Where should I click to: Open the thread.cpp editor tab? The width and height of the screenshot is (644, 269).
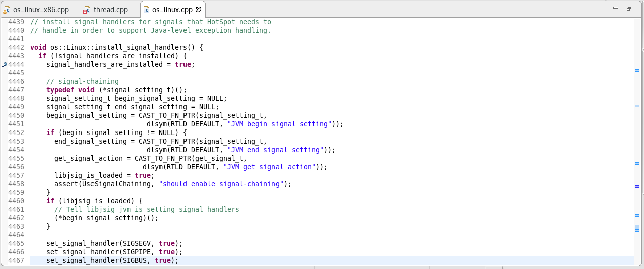pos(110,10)
